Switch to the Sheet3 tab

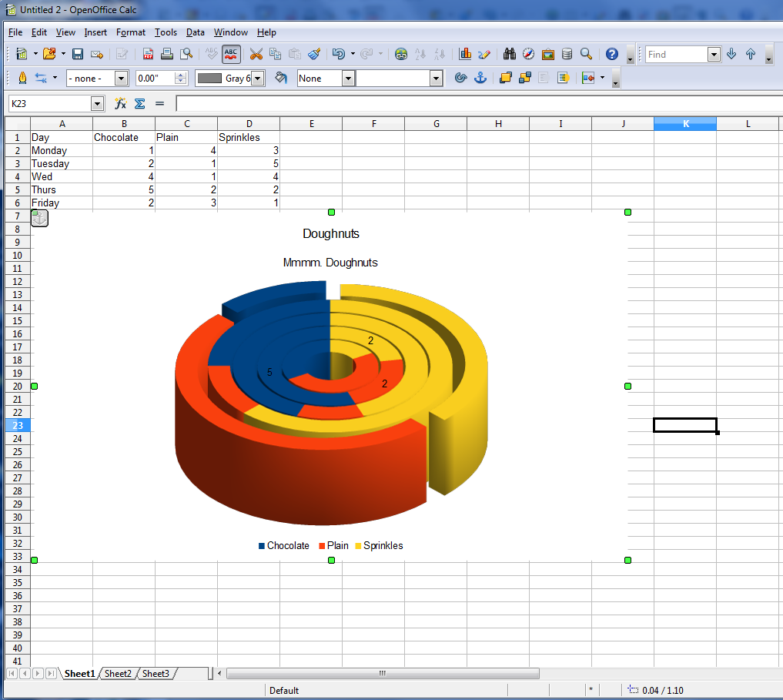[156, 674]
